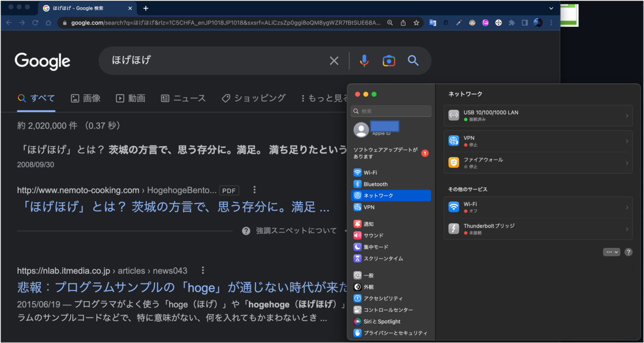Start Google voice search
The width and height of the screenshot is (644, 343).
click(x=364, y=61)
